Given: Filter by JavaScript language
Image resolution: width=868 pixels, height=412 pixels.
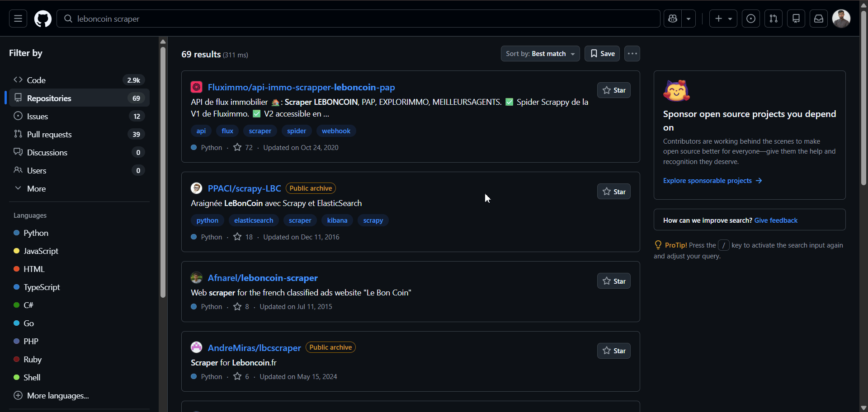Looking at the screenshot, I should [79, 251].
